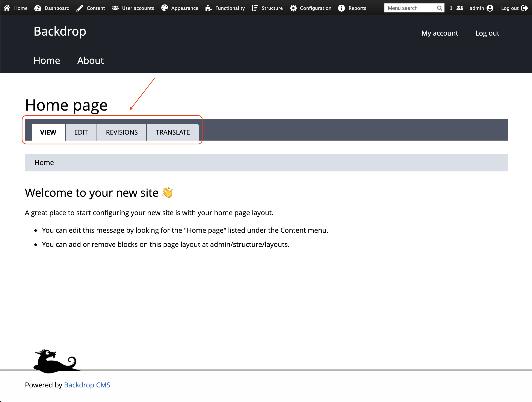Click the Configuration gear icon

(x=293, y=8)
